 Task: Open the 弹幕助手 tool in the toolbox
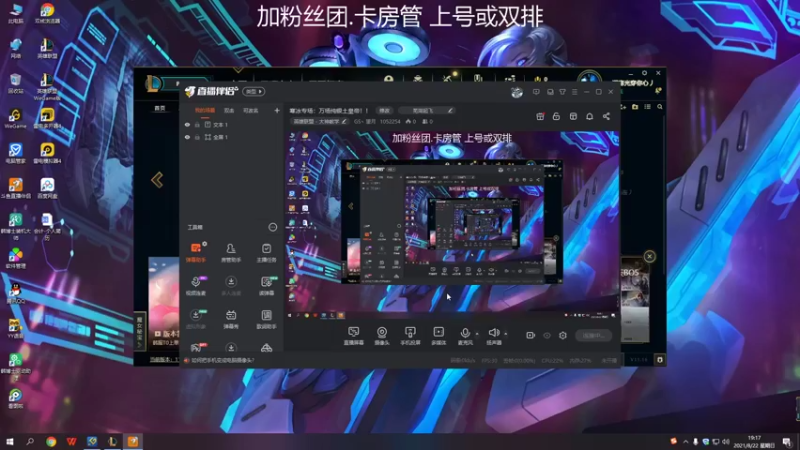click(x=196, y=252)
